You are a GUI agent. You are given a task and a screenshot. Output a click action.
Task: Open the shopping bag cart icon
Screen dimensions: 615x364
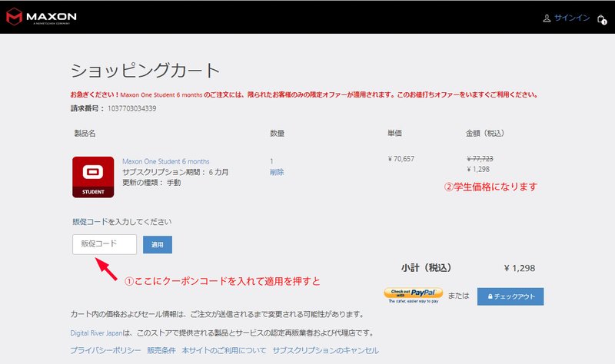[601, 18]
